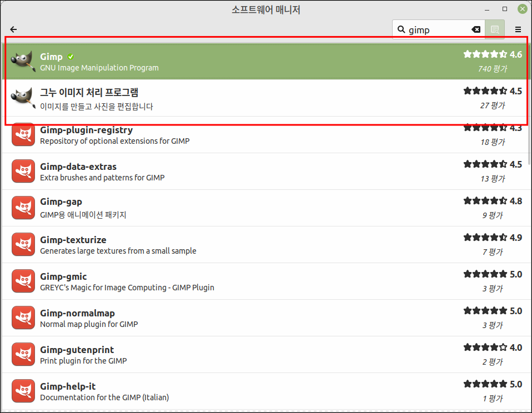Click 'Extra brushes and patterns for GIMP'
This screenshot has width=532, height=413.
(102, 178)
